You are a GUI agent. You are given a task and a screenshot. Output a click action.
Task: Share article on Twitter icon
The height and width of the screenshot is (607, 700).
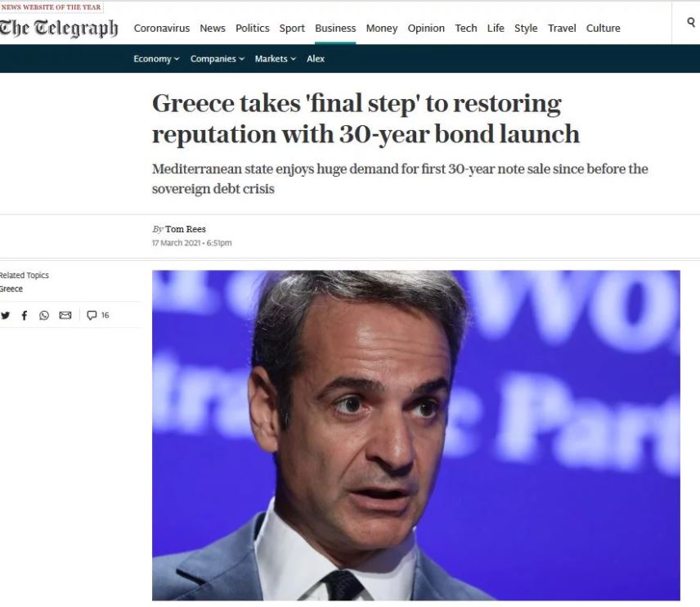coord(5,316)
